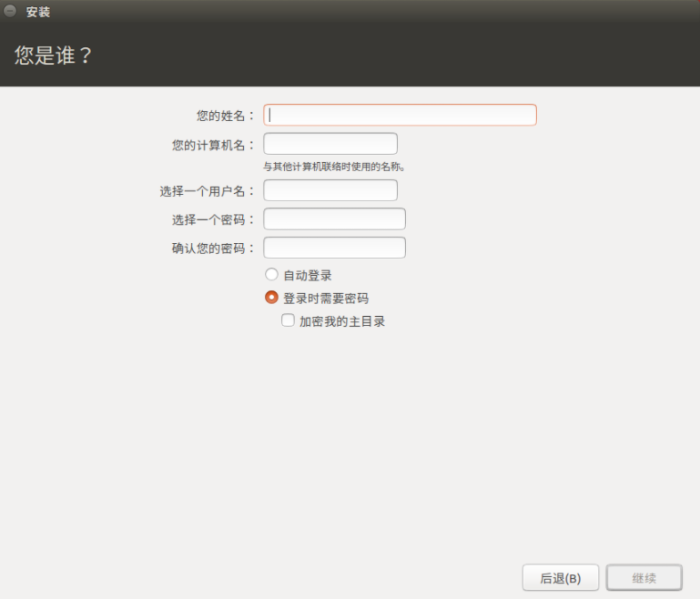
Task: Click into the 您的计算机名 input box
Action: pos(330,144)
